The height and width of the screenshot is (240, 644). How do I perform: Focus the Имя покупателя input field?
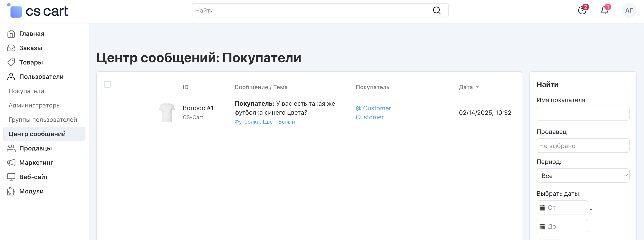[583, 114]
